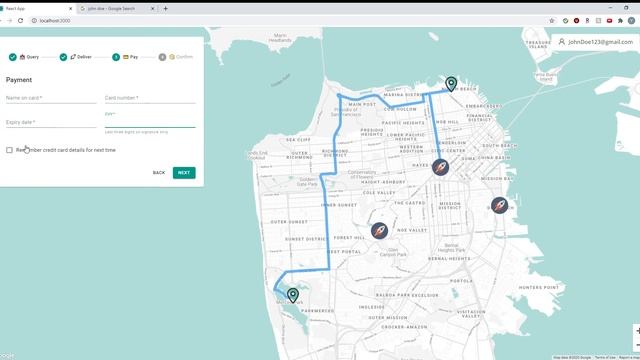Open the JohnDoe123@gmail.com account menu

click(596, 42)
